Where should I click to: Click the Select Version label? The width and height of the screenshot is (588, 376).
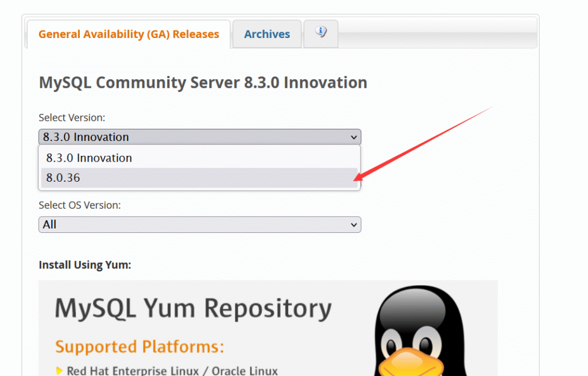pyautogui.click(x=72, y=117)
